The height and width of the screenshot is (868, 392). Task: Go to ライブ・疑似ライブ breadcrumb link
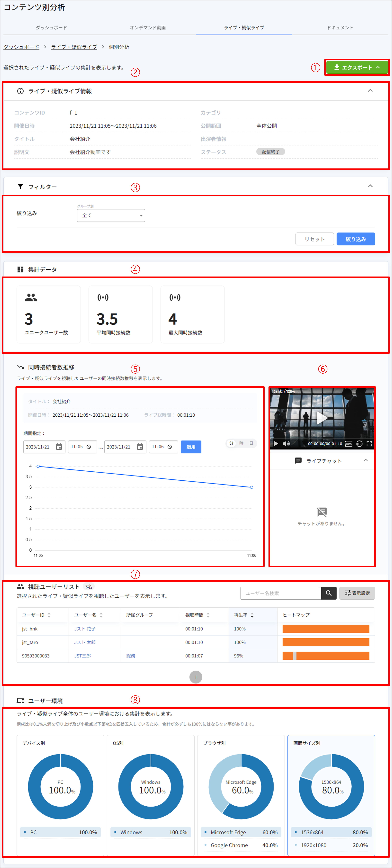tap(74, 47)
